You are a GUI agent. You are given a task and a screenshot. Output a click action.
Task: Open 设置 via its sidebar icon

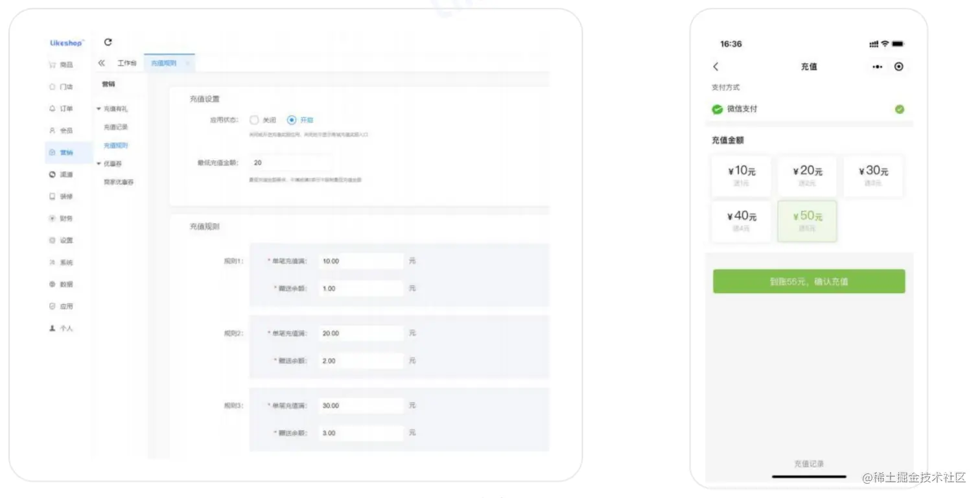(x=52, y=241)
